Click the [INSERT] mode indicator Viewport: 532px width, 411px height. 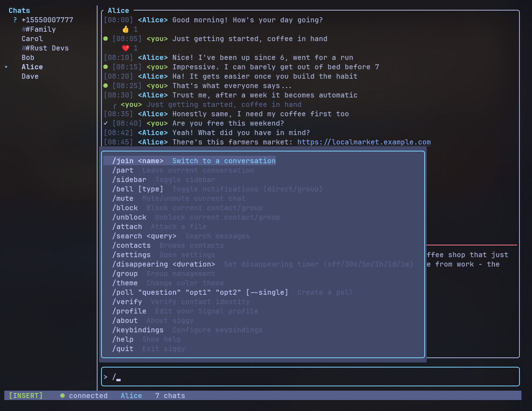[x=25, y=395]
